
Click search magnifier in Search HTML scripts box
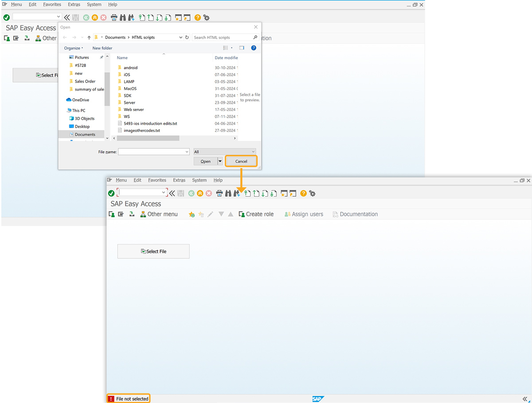click(x=255, y=38)
